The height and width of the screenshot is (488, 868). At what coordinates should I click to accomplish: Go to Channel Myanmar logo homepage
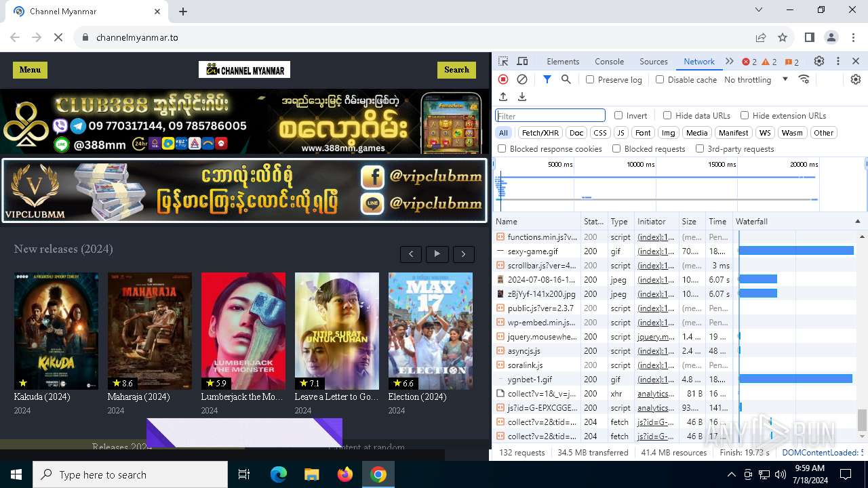pyautogui.click(x=244, y=70)
